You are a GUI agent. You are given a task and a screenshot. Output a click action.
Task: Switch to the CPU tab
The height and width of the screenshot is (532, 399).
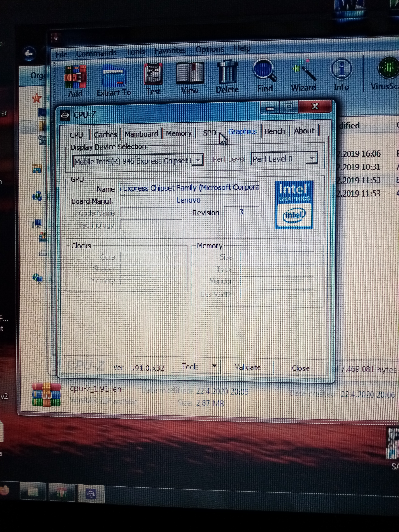[76, 135]
